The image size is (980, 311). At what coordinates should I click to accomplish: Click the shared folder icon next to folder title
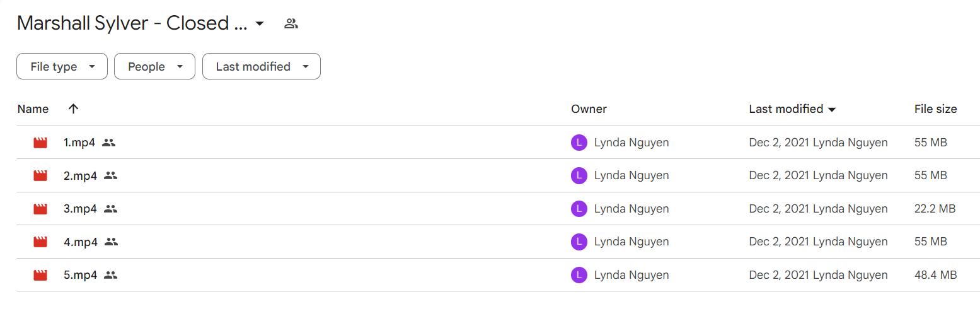(291, 24)
